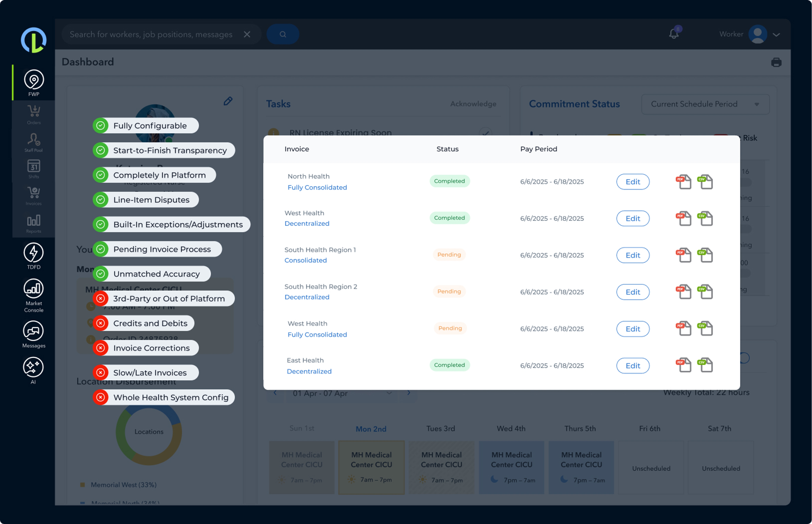Select the Start-to-Finish Transparency pill

164,150
